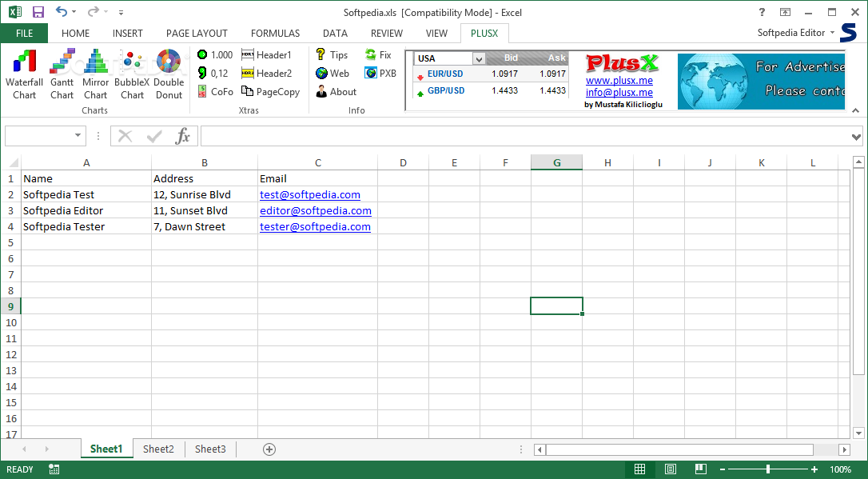This screenshot has height=479, width=868.
Task: Switch to Page Break Preview
Action: click(701, 469)
